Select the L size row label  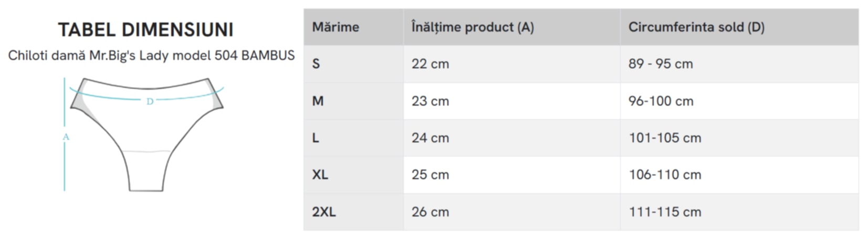coord(316,138)
